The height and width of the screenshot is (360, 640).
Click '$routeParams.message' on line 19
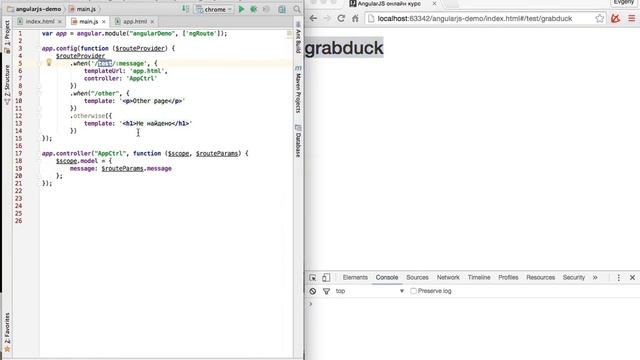click(x=137, y=169)
